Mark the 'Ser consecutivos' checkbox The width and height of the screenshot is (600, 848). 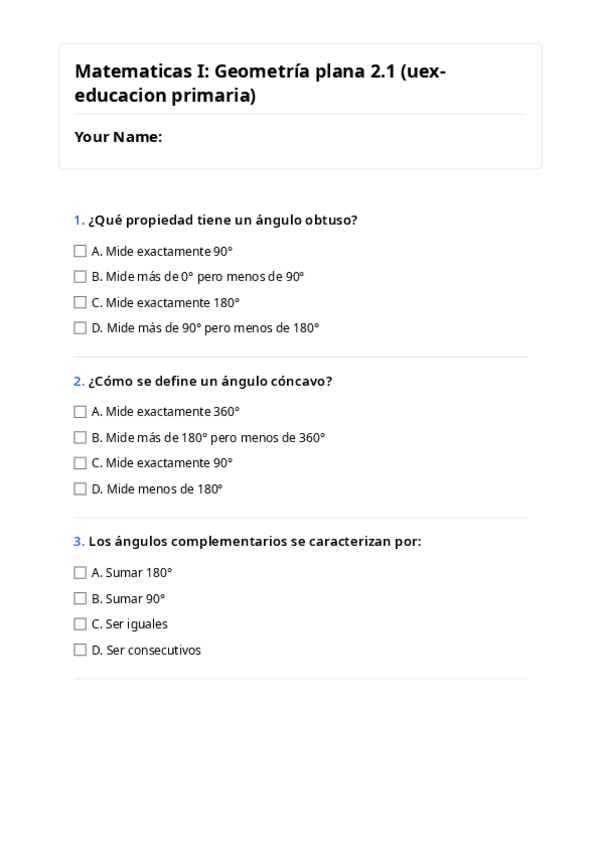click(x=80, y=650)
